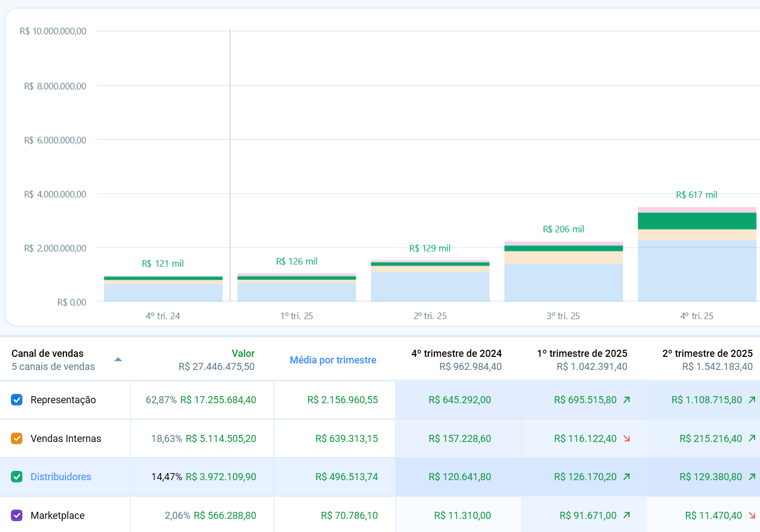The image size is (760, 532).
Task: Click up-trend arrow beside R$ 695.515,80
Action: tap(627, 400)
